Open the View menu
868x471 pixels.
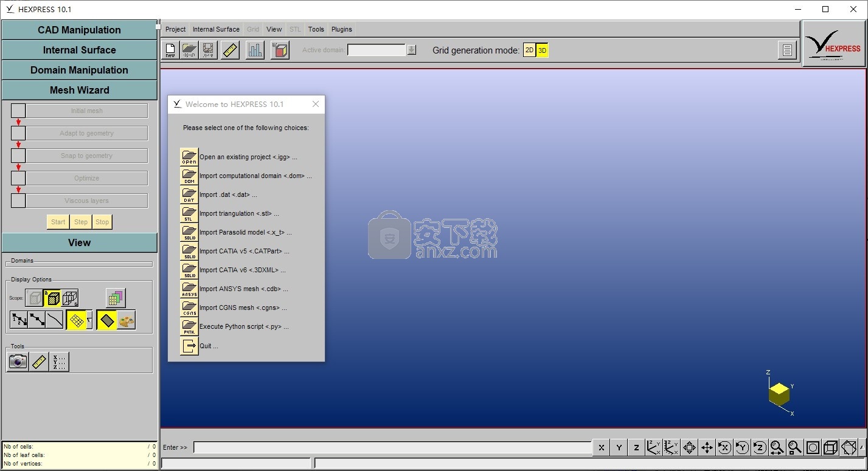(x=274, y=29)
